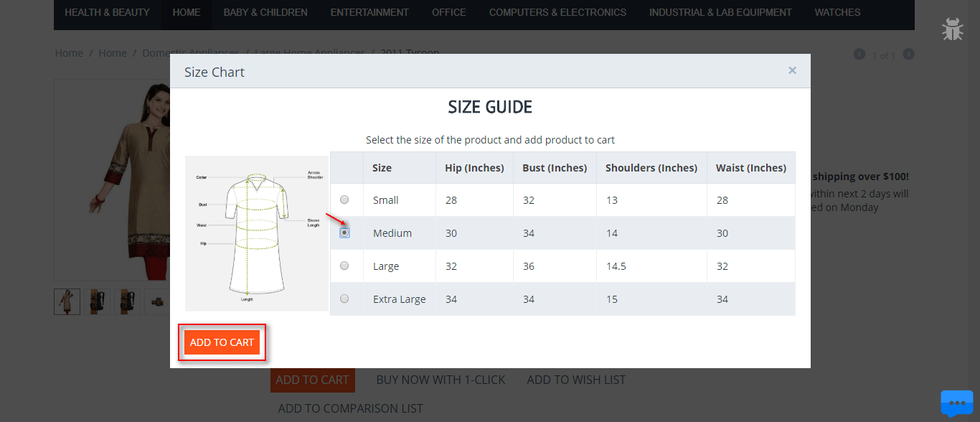The image size is (980, 422).
Task: Choose the Extra Large size
Action: pyautogui.click(x=345, y=299)
